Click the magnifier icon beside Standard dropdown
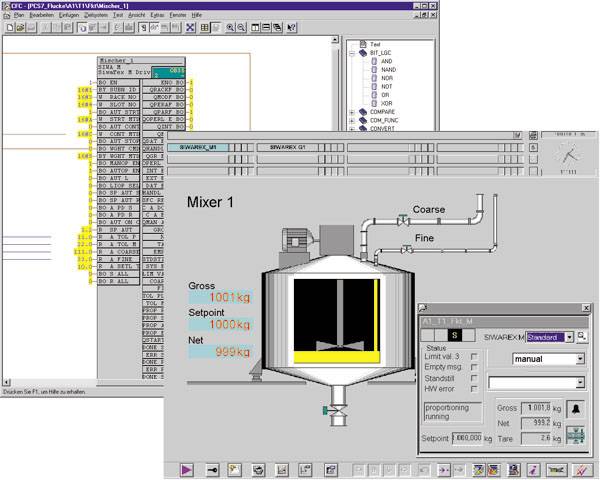 pyautogui.click(x=582, y=337)
